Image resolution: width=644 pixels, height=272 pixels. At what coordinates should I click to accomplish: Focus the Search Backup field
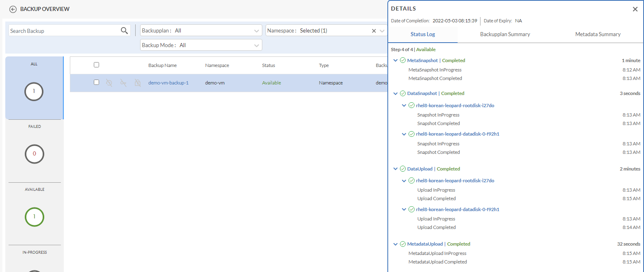click(64, 31)
